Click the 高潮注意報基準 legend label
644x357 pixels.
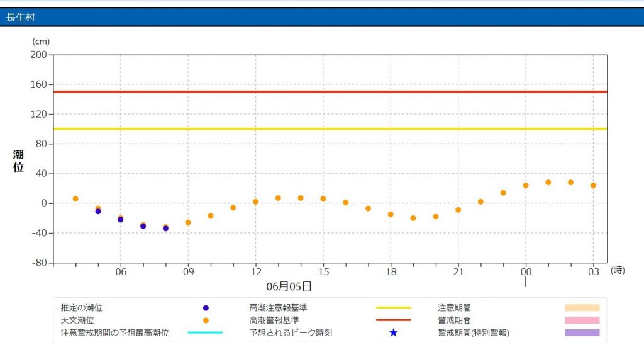(278, 308)
